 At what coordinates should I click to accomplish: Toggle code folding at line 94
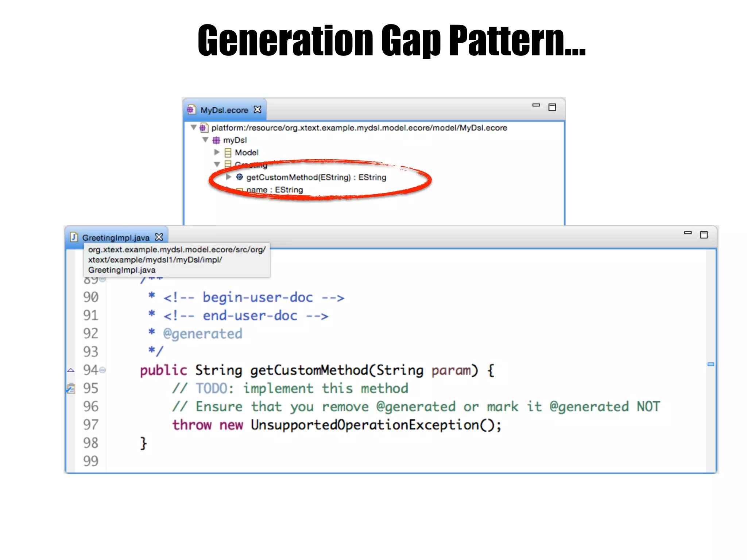click(103, 370)
